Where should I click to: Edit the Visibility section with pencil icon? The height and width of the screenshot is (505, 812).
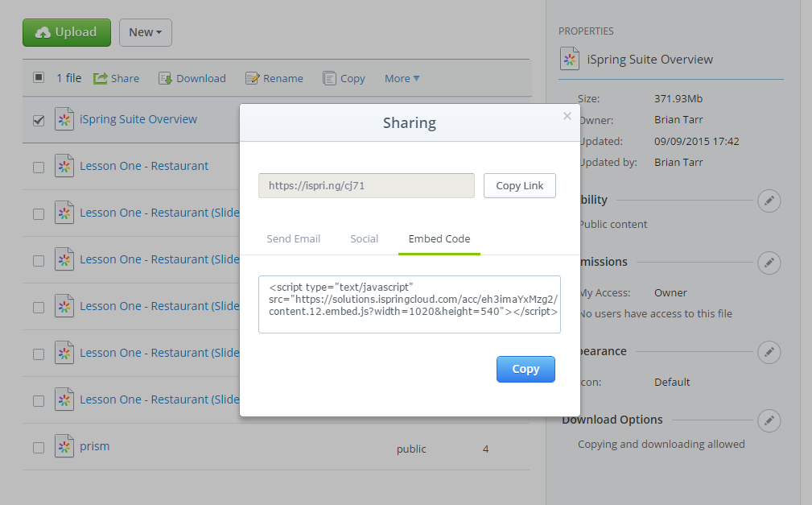769,201
